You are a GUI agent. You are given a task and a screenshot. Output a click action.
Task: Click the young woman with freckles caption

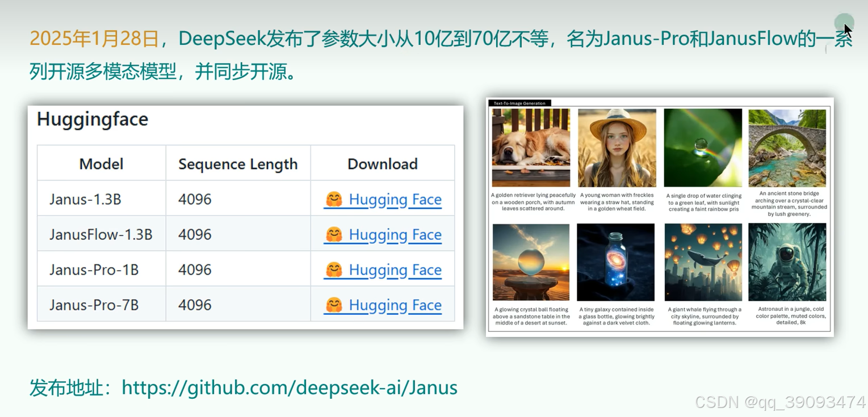point(617,201)
